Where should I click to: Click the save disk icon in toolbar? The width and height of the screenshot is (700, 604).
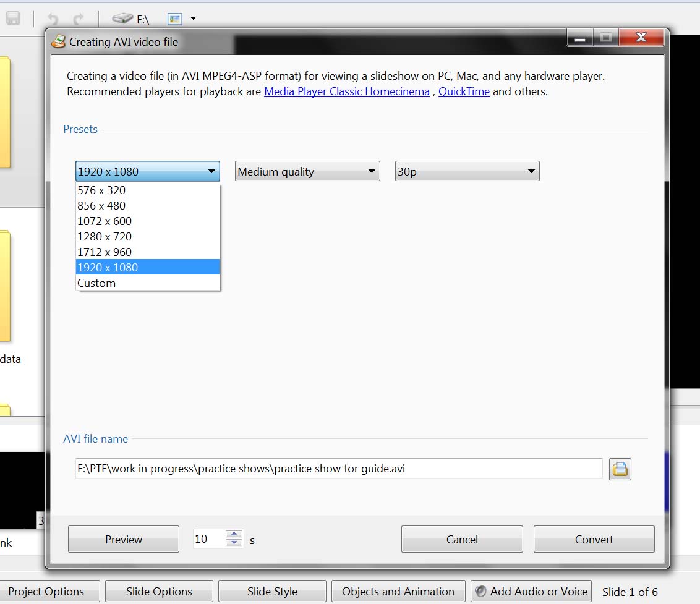(13, 19)
